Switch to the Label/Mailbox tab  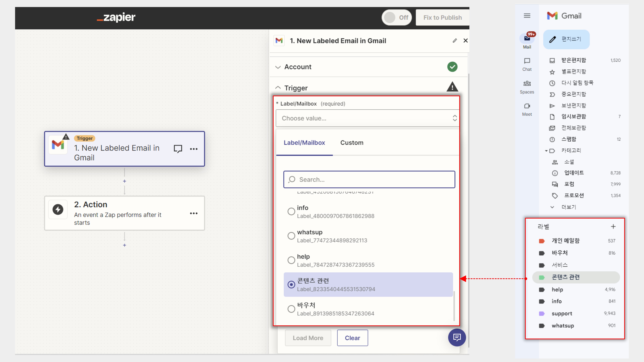(x=304, y=143)
